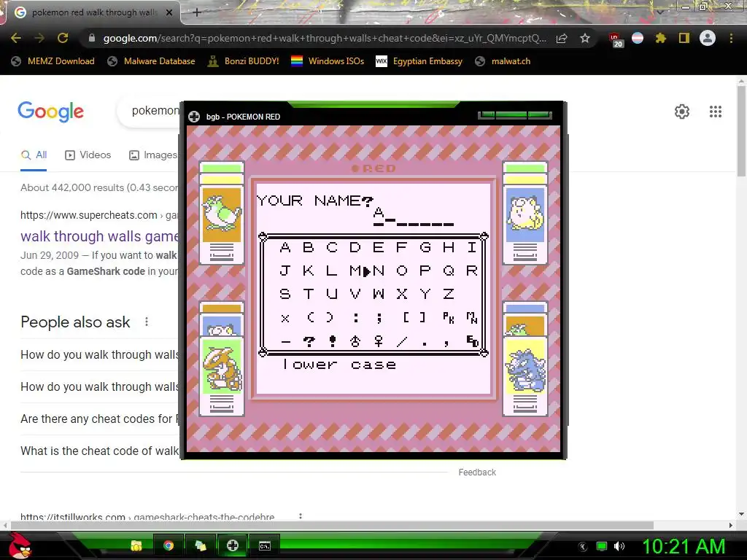Expand 'Are there any cheat codes for' question
Image resolution: width=747 pixels, height=560 pixels.
pos(99,419)
